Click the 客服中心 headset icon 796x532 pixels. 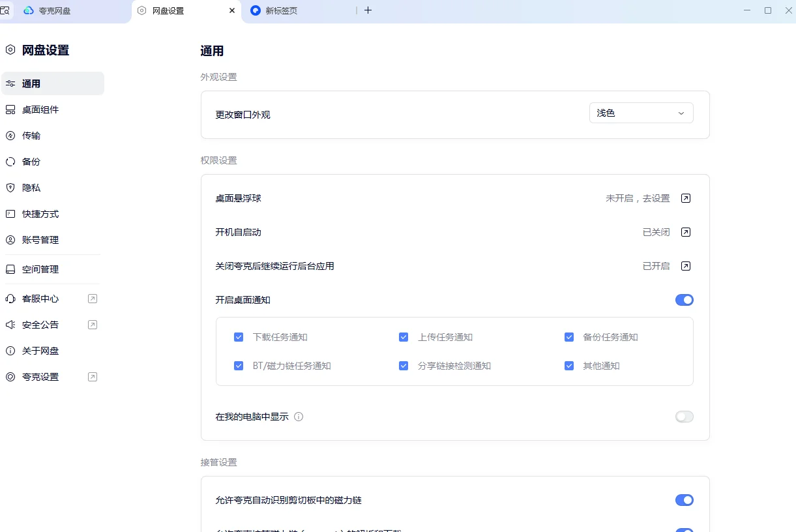[x=10, y=299]
